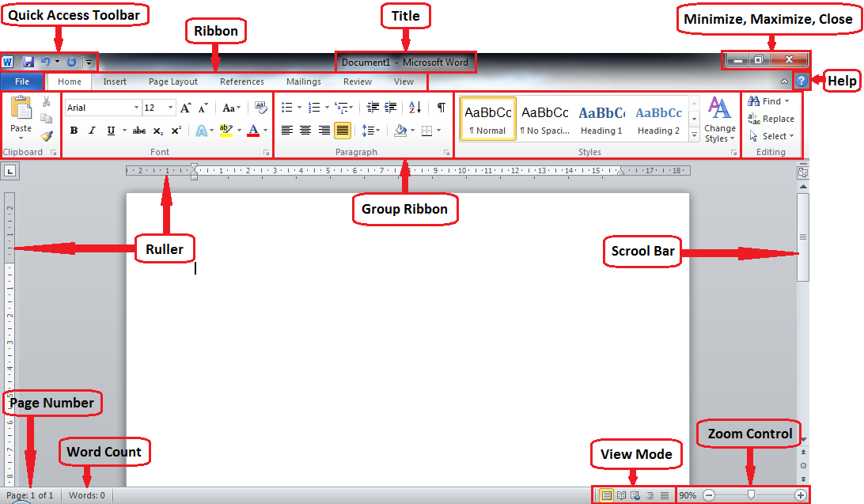Click Grow Font icon
This screenshot has height=504, width=864.
tap(186, 108)
